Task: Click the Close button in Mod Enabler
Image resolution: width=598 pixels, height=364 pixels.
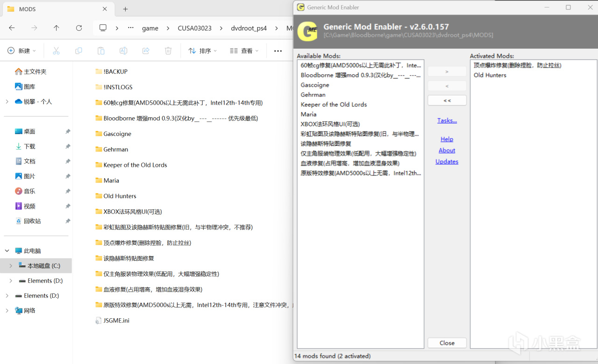Action: click(447, 343)
